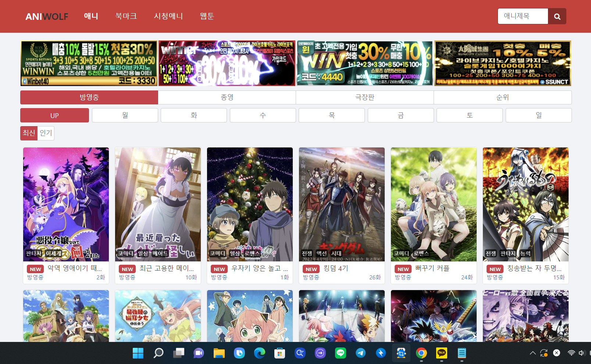Filter by 일 (Sunday)
Viewport: 591px width, 364px height.
(x=539, y=115)
